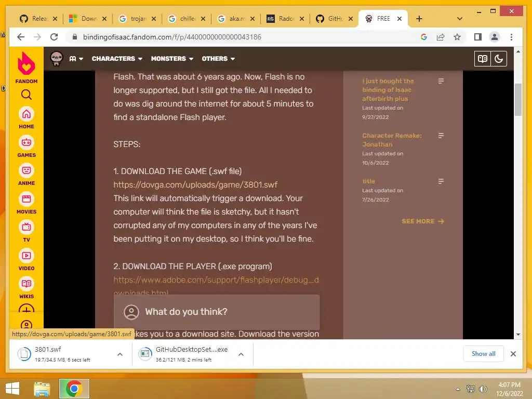Switch to the aka.m Google tab
The image size is (532, 399).
coord(231,19)
